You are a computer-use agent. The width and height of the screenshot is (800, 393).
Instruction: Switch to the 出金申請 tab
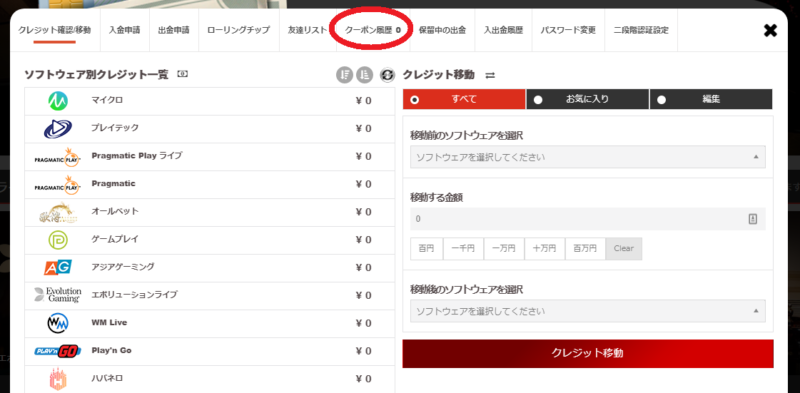(173, 30)
